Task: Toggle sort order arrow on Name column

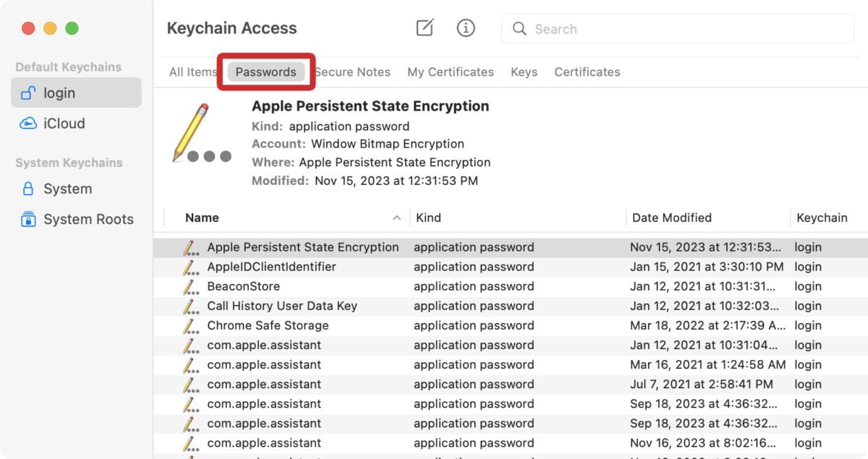Action: [396, 218]
